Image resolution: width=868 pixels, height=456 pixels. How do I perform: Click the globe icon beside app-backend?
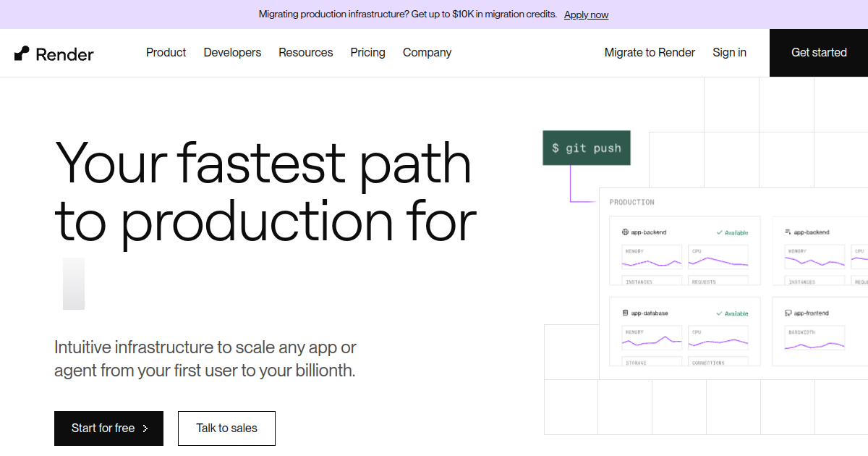[625, 232]
